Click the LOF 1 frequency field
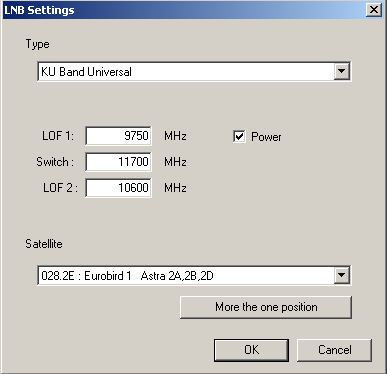 119,136
